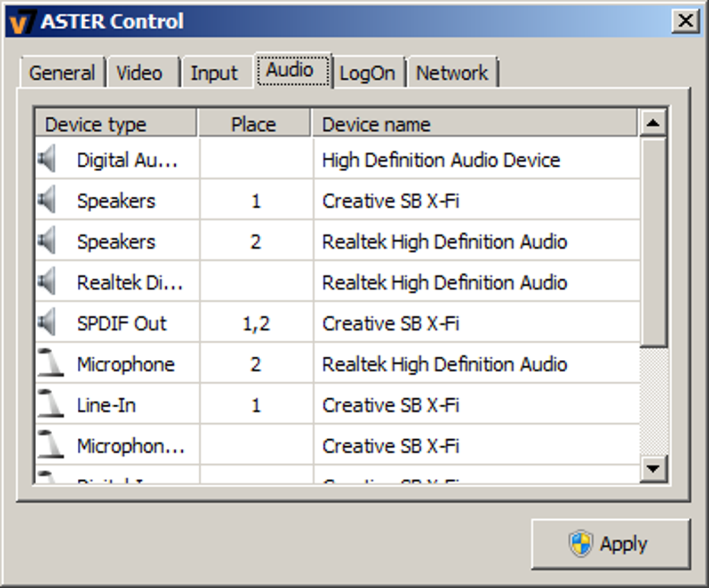This screenshot has height=588, width=709.
Task: Click the shield icon on the Apply button
Action: pos(580,544)
